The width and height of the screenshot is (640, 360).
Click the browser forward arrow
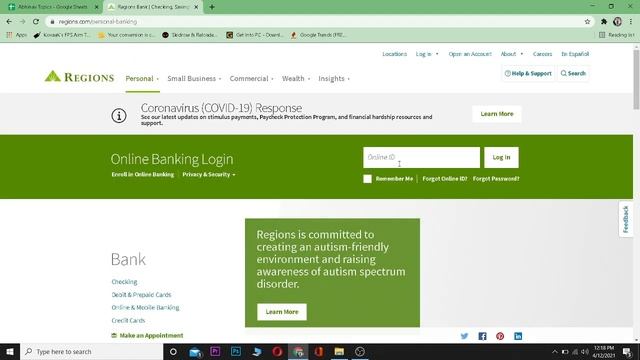point(22,22)
